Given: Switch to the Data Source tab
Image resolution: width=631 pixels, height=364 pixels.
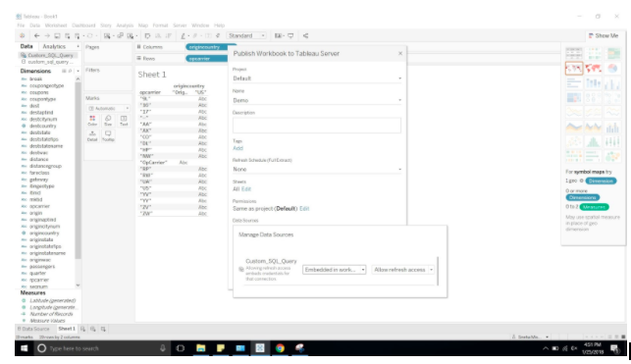Looking at the screenshot, I should pos(33,329).
